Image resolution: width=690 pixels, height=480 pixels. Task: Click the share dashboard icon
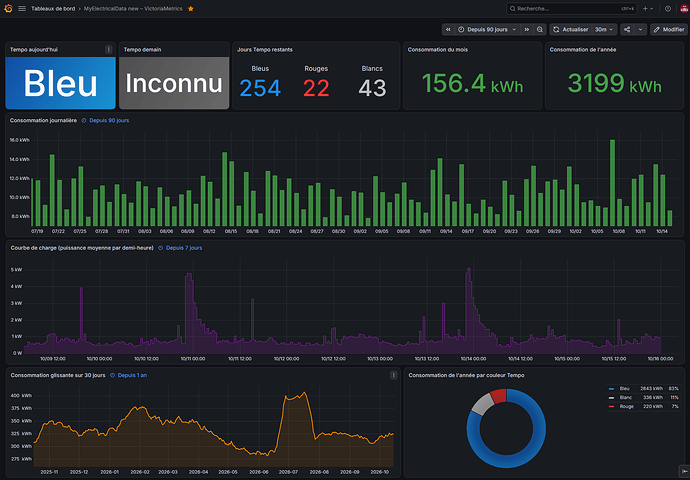point(627,29)
